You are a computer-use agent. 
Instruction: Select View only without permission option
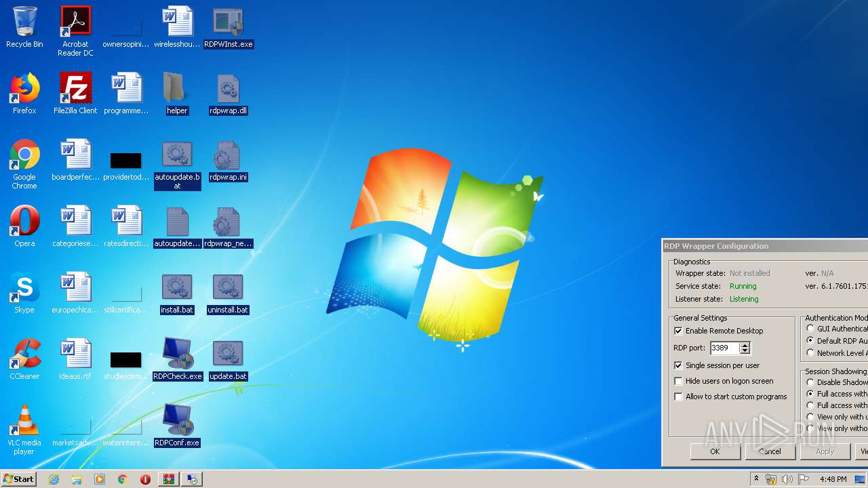tap(810, 428)
